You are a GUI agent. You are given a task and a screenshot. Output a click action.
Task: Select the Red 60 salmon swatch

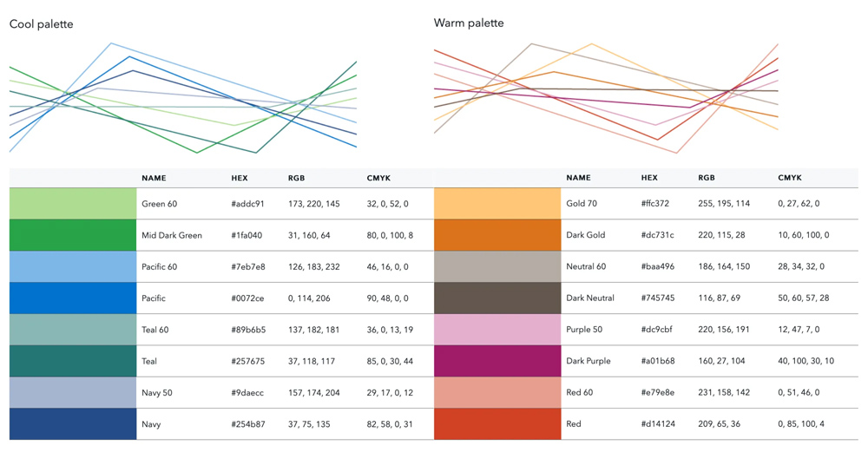(497, 392)
